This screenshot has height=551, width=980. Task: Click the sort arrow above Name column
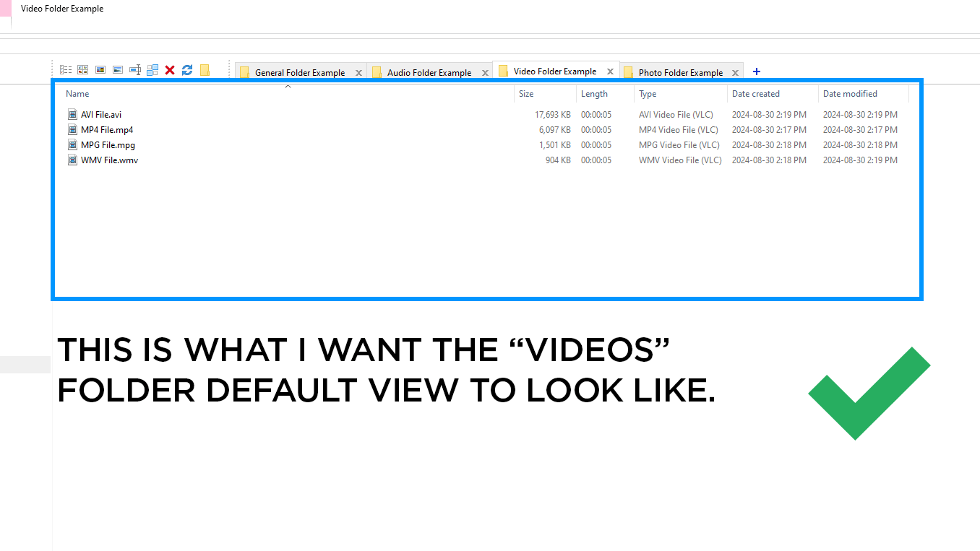coord(288,87)
